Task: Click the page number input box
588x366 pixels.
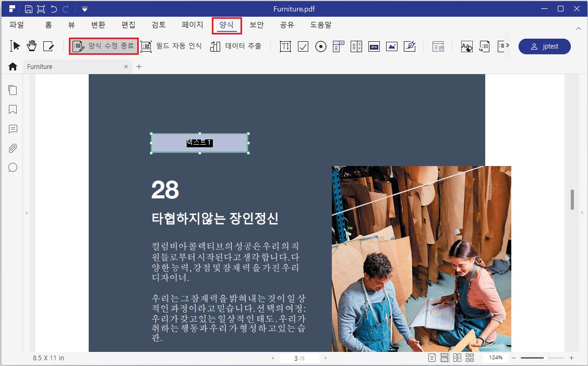Action: [299, 358]
